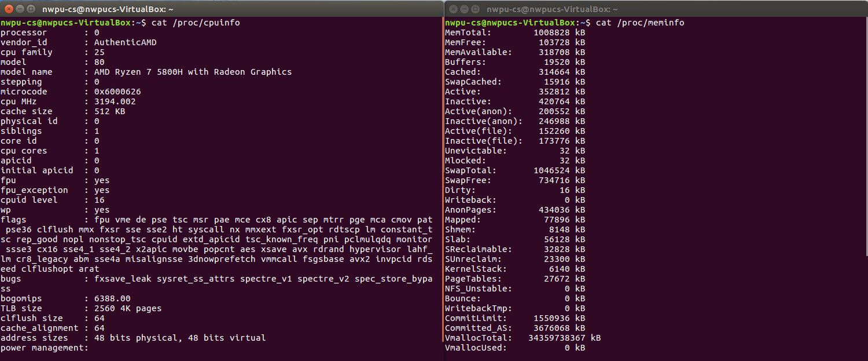The width and height of the screenshot is (868, 361).
Task: Click the model value 80
Action: [99, 62]
